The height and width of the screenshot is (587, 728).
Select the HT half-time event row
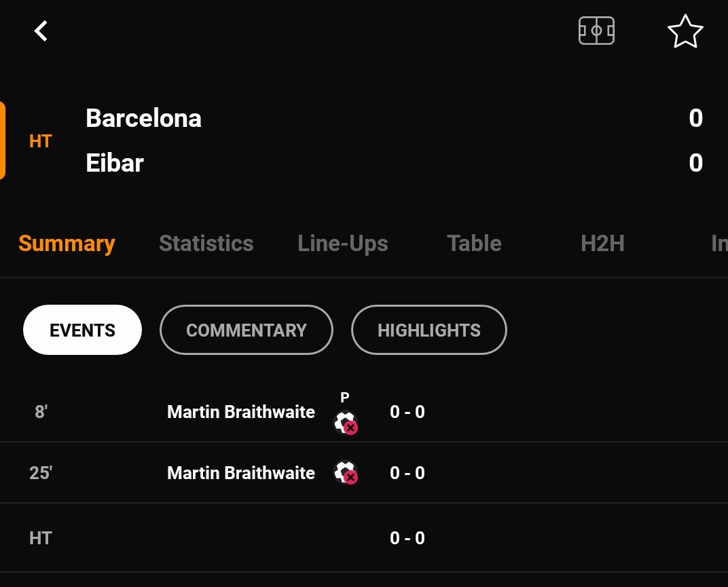(364, 538)
